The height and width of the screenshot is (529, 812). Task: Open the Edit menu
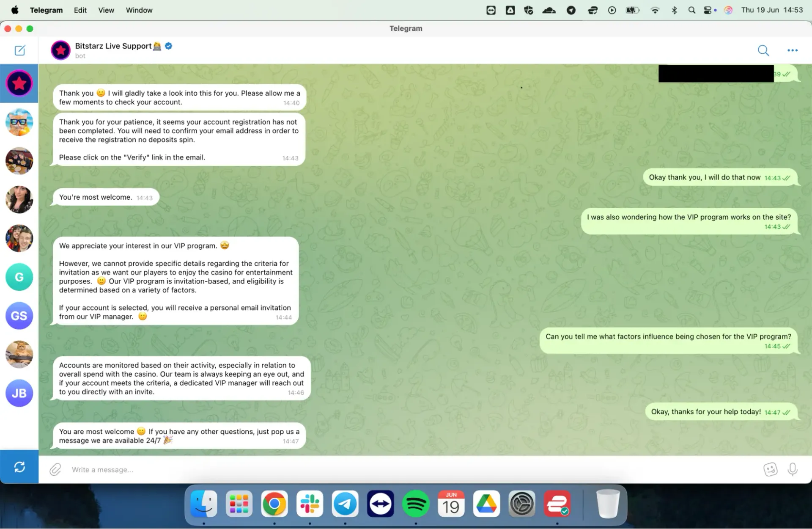pos(80,10)
